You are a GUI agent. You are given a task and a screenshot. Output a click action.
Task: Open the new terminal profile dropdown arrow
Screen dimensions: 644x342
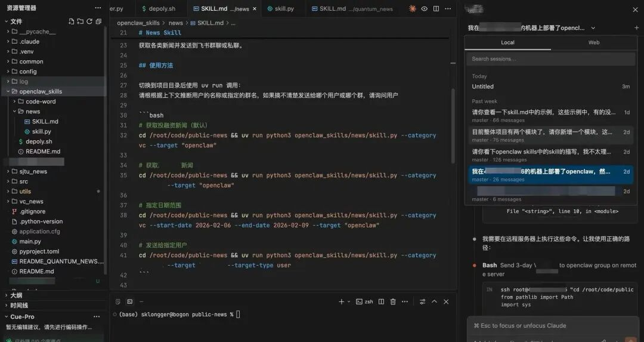click(x=349, y=302)
